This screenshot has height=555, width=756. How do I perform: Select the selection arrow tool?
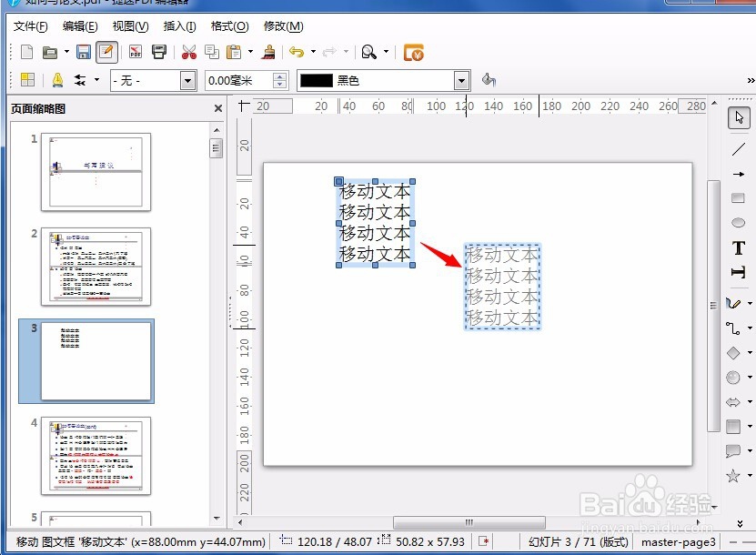pyautogui.click(x=739, y=117)
